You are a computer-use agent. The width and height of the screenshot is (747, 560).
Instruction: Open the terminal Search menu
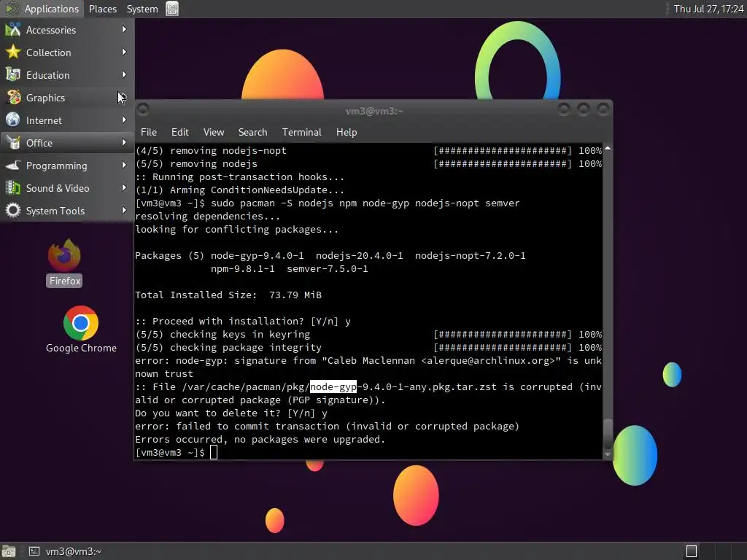(x=252, y=132)
